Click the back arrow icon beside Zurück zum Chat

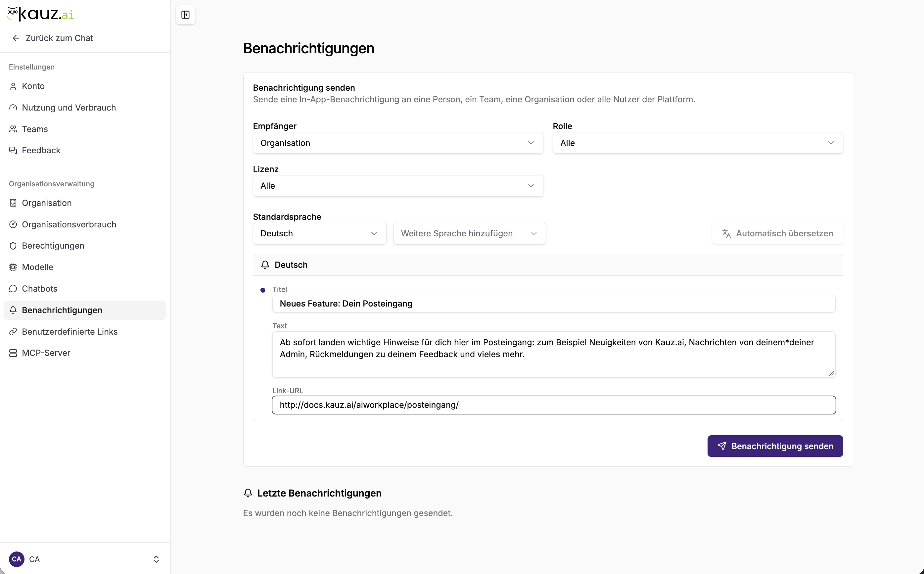(x=16, y=38)
